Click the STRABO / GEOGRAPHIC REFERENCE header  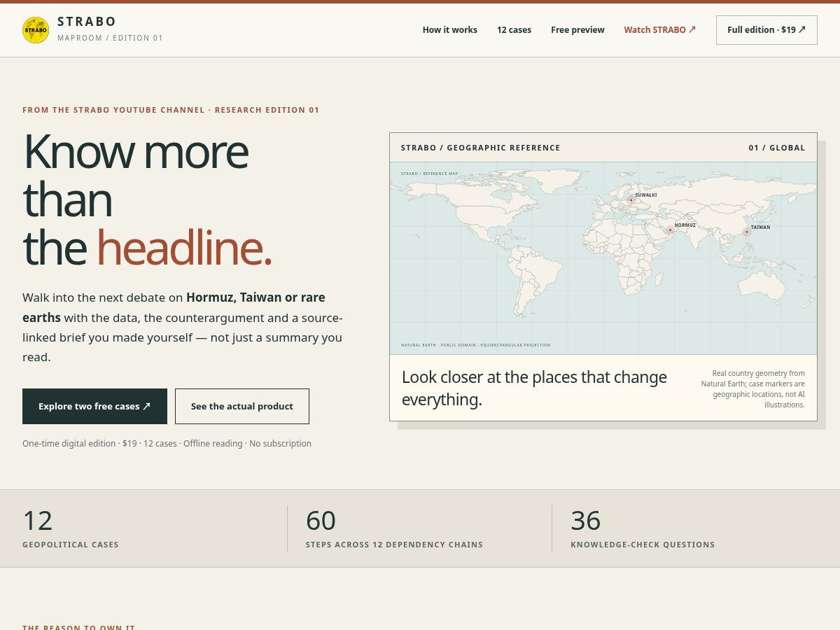480,148
